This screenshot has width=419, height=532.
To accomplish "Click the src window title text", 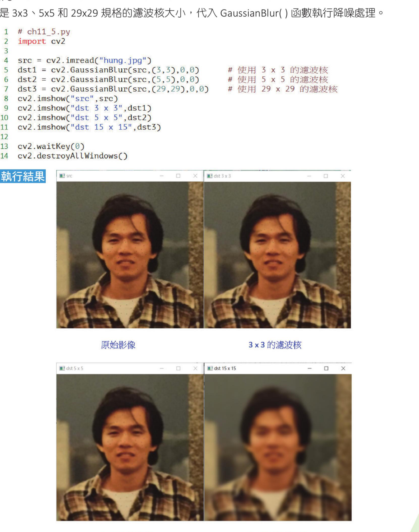I will coord(69,176).
